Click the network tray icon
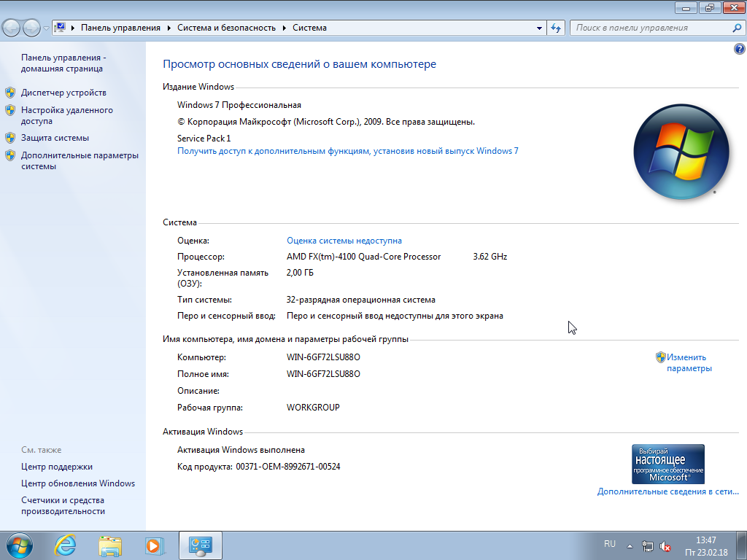747x560 pixels. [x=647, y=546]
